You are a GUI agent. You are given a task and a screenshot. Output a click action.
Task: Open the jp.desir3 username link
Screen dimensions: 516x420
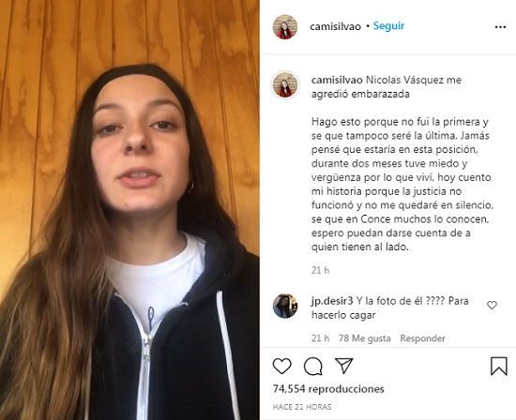pos(332,301)
